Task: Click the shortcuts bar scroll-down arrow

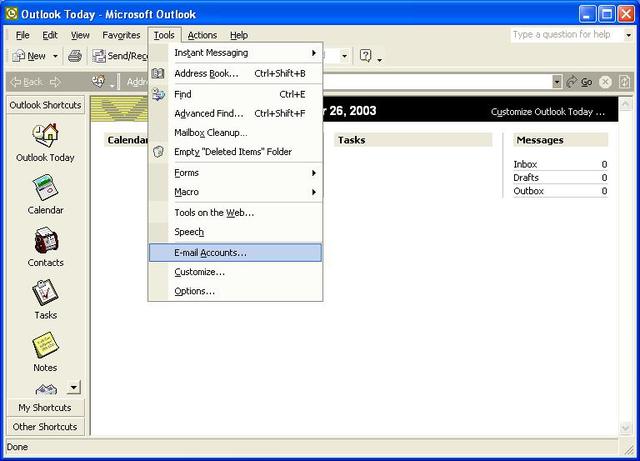Action: 74,387
